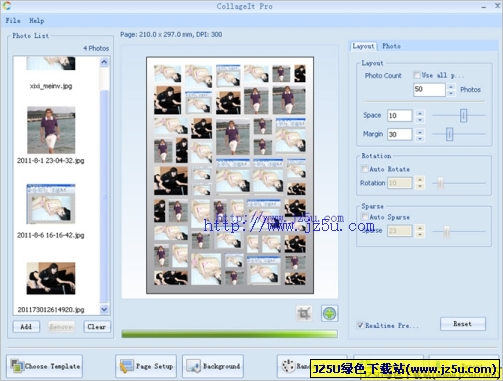Enable the Use all photos checkbox
The height and width of the screenshot is (381, 503).
(416, 75)
